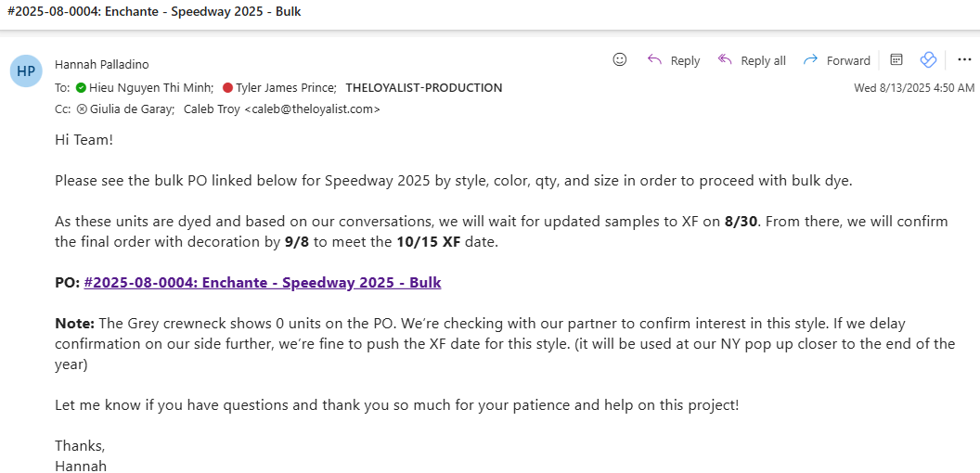Click the THELOYALIST-PRODUCTION recipient group
Image resolution: width=980 pixels, height=473 pixels.
(423, 88)
